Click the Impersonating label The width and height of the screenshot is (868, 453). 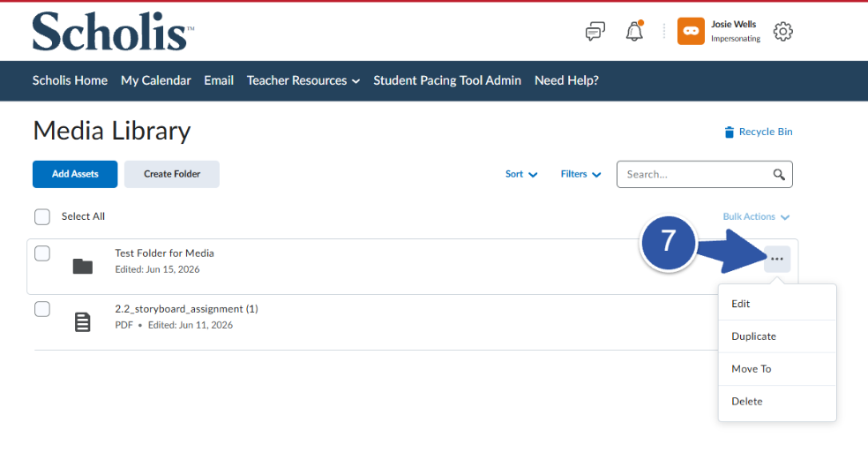736,39
